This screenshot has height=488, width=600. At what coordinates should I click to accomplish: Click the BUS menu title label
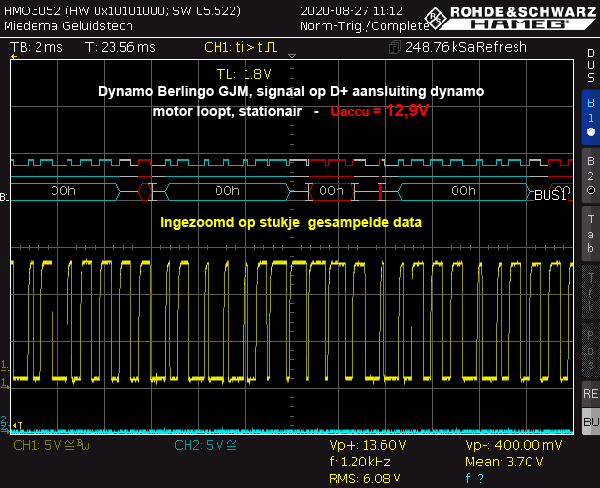tap(591, 65)
